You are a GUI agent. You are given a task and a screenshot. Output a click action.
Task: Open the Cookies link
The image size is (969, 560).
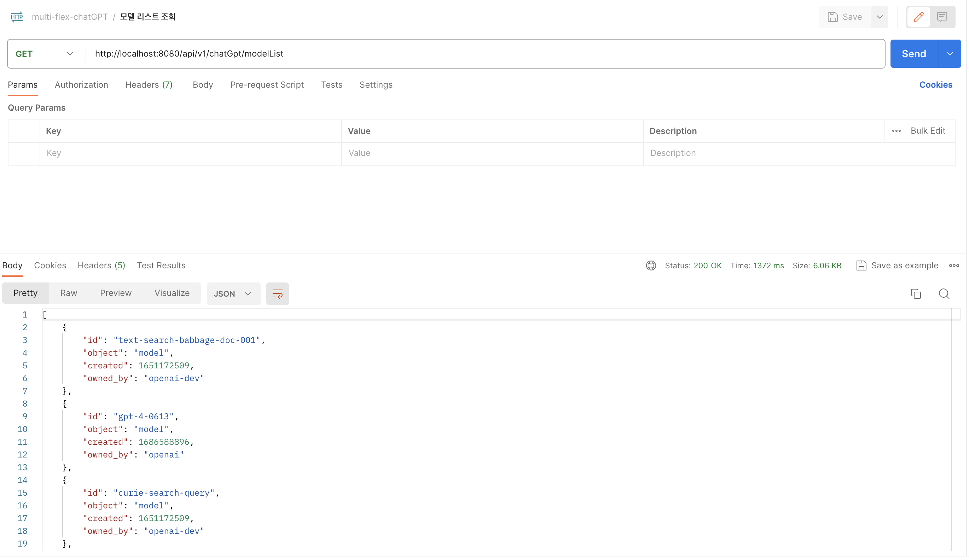(935, 85)
